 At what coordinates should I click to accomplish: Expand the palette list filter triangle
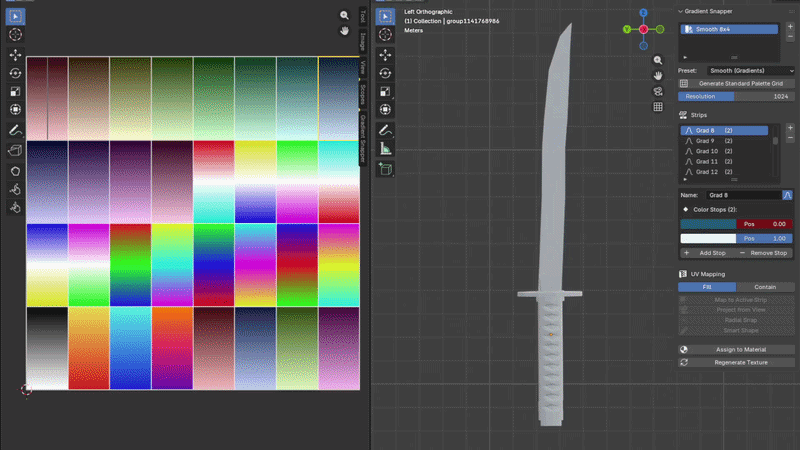point(685,58)
